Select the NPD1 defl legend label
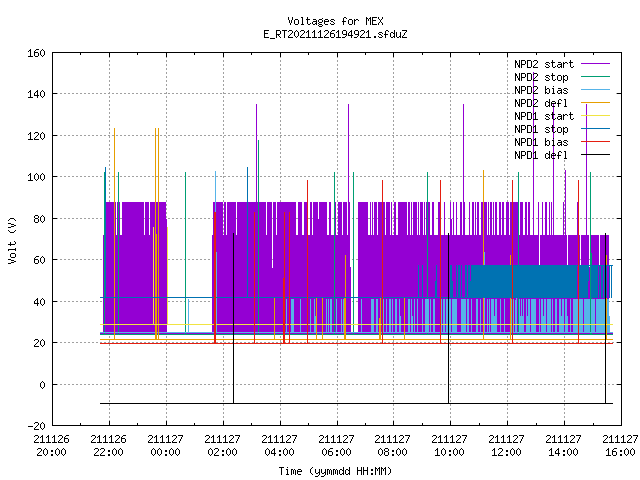 541,156
